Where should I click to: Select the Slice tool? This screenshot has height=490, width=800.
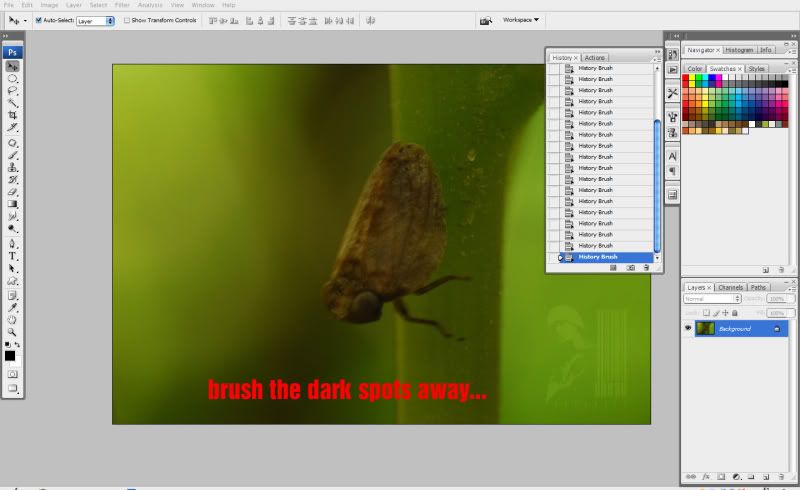click(x=12, y=128)
